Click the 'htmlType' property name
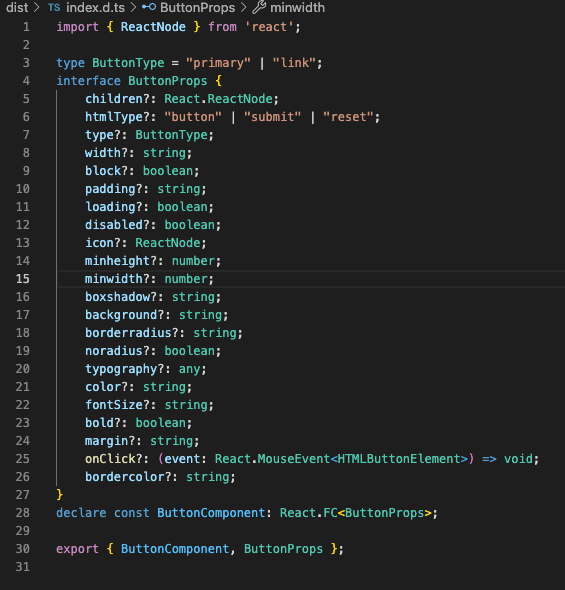The image size is (565, 590). [114, 117]
